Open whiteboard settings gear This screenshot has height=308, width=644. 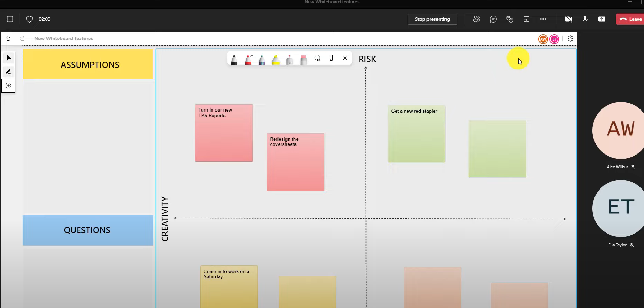click(571, 39)
